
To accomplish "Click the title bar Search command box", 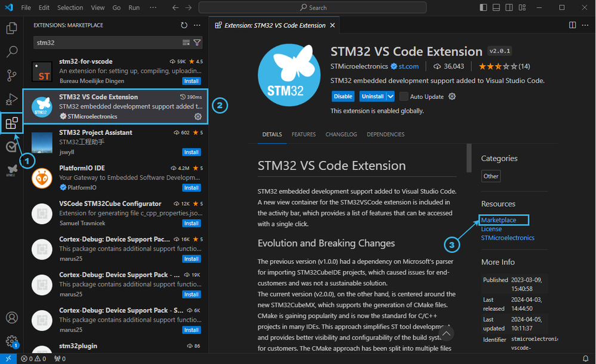I will [313, 8].
